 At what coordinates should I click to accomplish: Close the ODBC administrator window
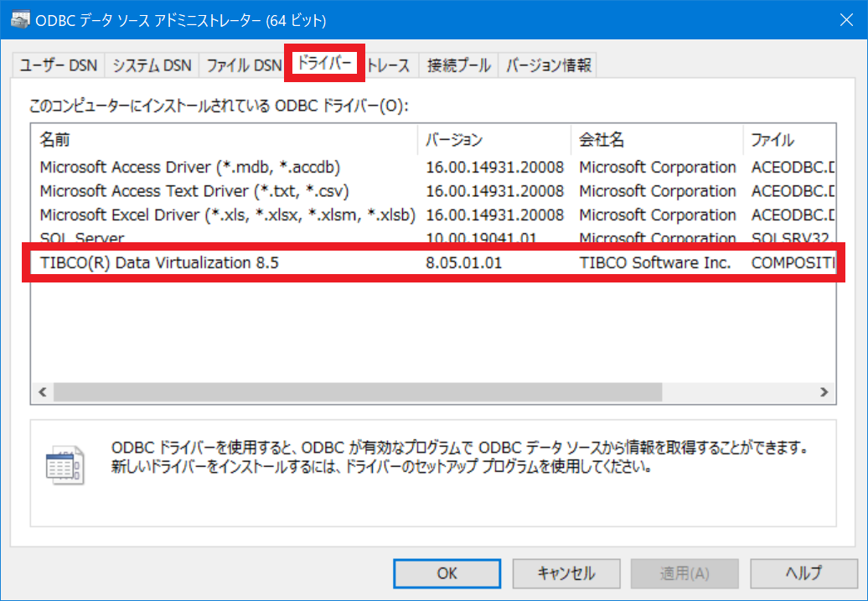click(846, 20)
